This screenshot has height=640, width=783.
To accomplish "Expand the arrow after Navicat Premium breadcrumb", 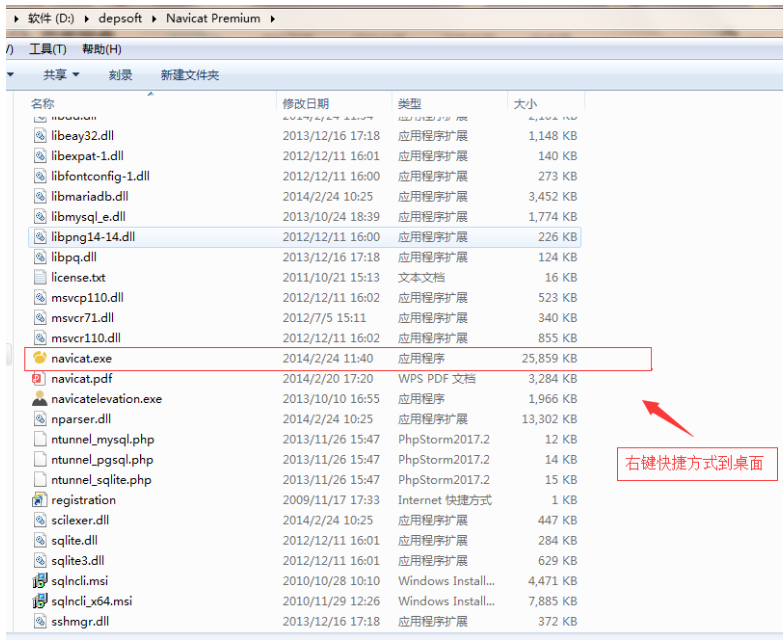I will tap(273, 19).
